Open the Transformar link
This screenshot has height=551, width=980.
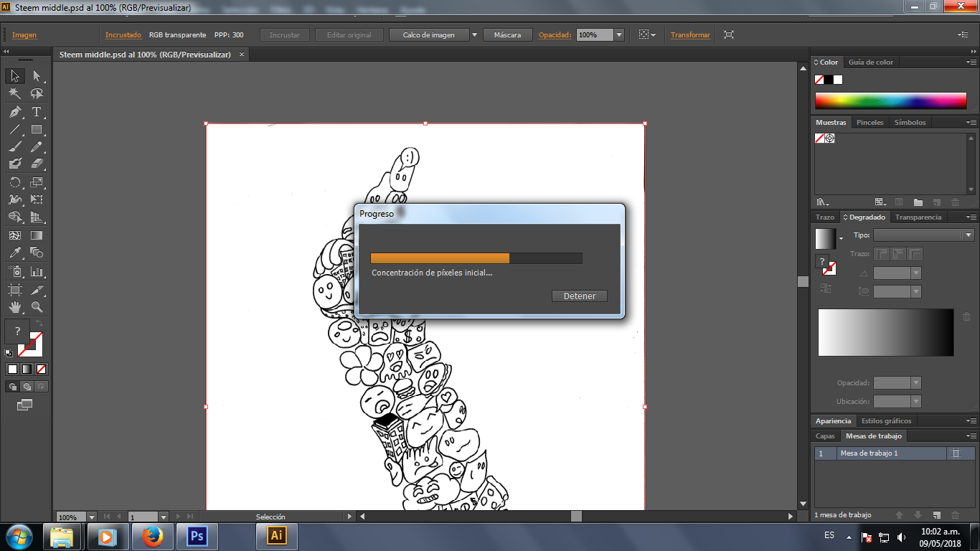coord(690,35)
